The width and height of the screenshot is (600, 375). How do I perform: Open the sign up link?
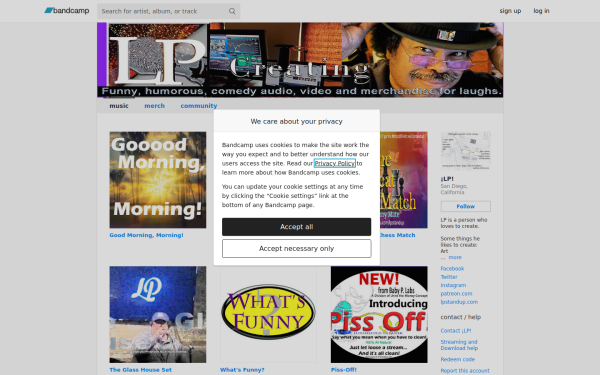pos(510,11)
